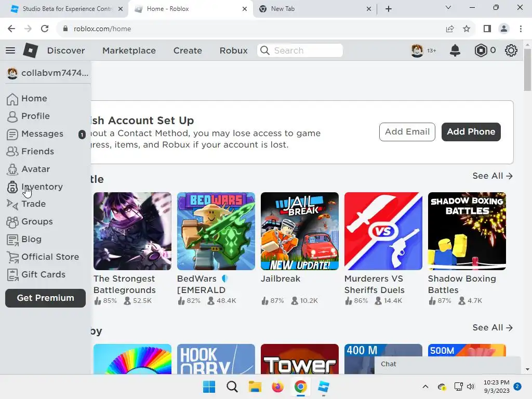Open the Create menu item
The width and height of the screenshot is (532, 399).
pyautogui.click(x=188, y=50)
